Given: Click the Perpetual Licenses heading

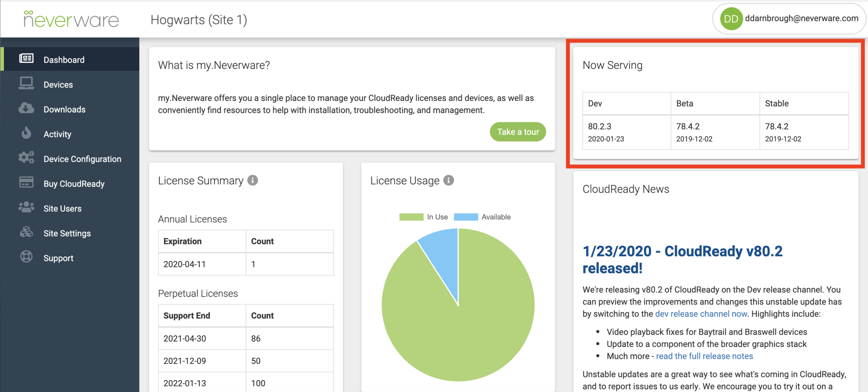Looking at the screenshot, I should pyautogui.click(x=198, y=293).
